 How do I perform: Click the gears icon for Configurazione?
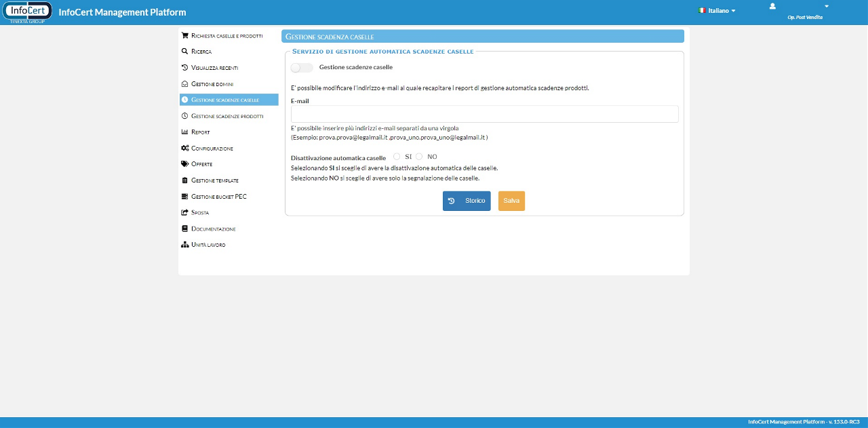[x=184, y=149]
